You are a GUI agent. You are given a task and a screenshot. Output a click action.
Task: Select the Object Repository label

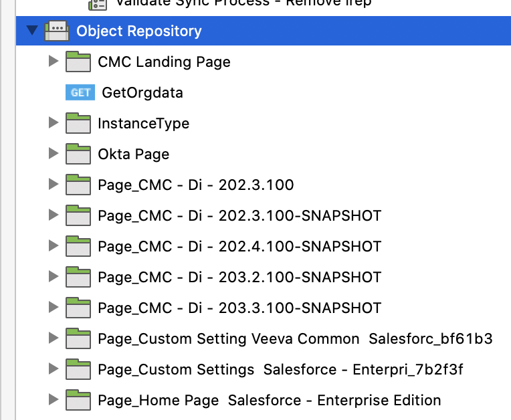click(138, 31)
